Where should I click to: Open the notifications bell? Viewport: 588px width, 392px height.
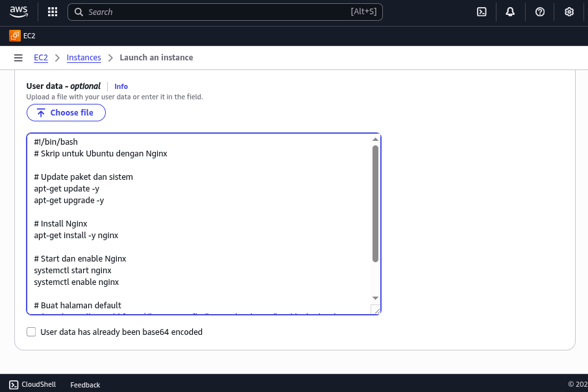[x=510, y=12]
